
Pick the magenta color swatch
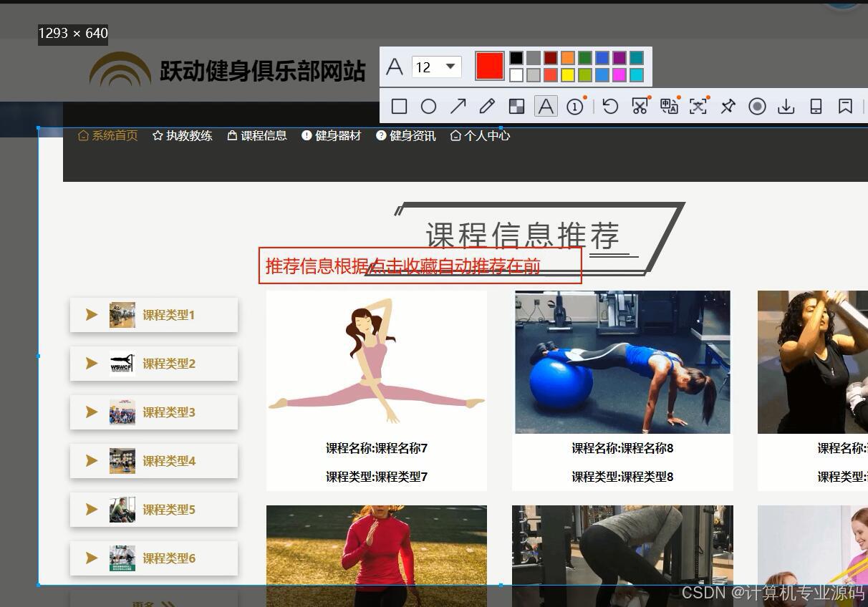619,75
